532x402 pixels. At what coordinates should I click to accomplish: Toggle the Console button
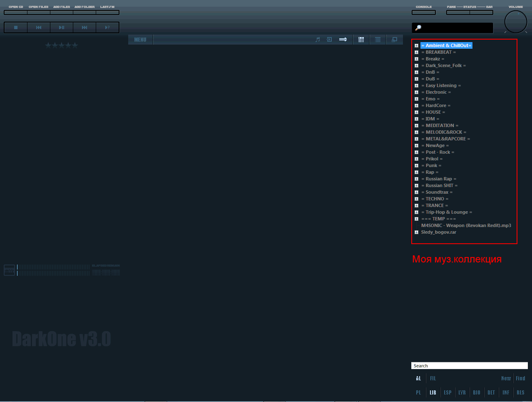click(x=423, y=12)
